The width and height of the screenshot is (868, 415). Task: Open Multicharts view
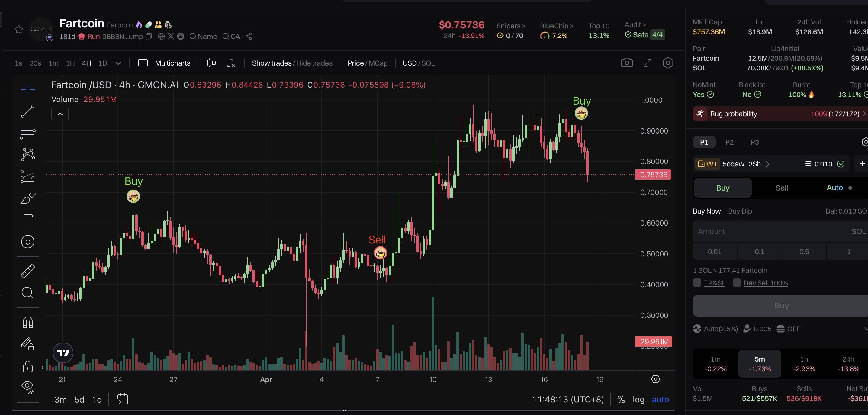pos(164,63)
